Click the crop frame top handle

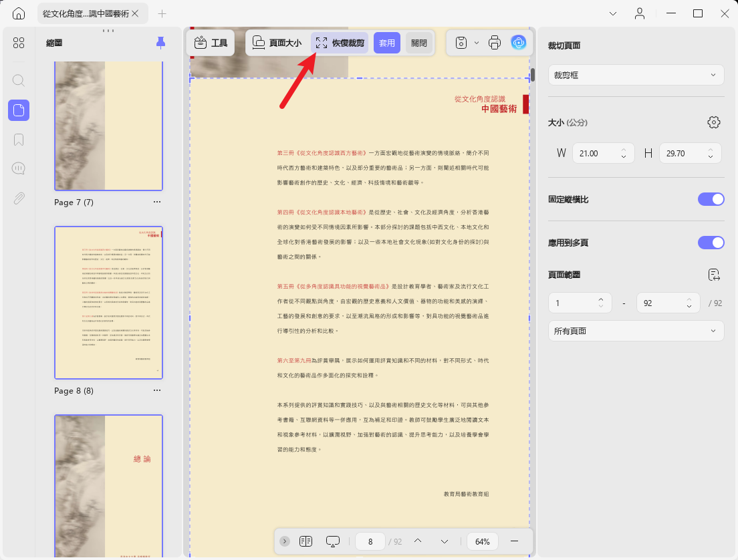pyautogui.click(x=360, y=78)
